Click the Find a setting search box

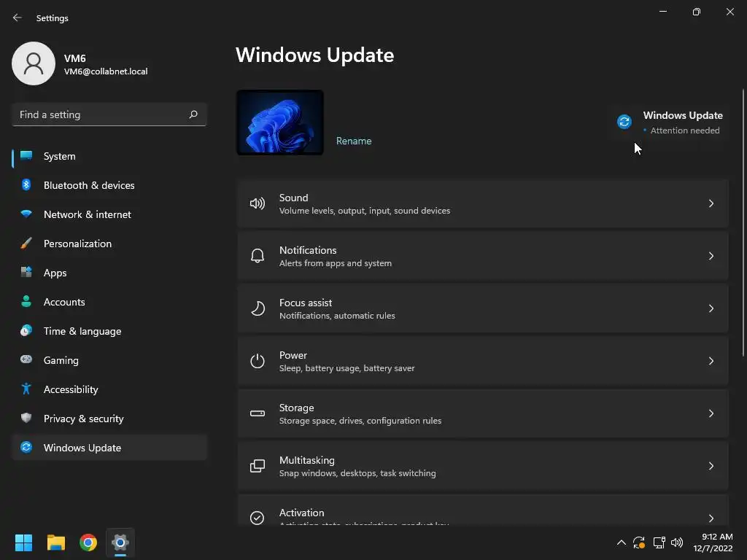click(x=109, y=114)
